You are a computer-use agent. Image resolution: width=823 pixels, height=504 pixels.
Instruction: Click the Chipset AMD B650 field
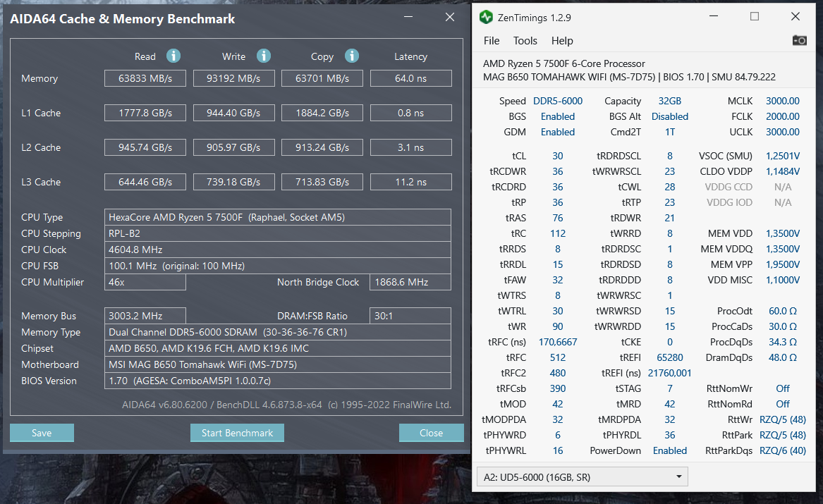tap(278, 348)
